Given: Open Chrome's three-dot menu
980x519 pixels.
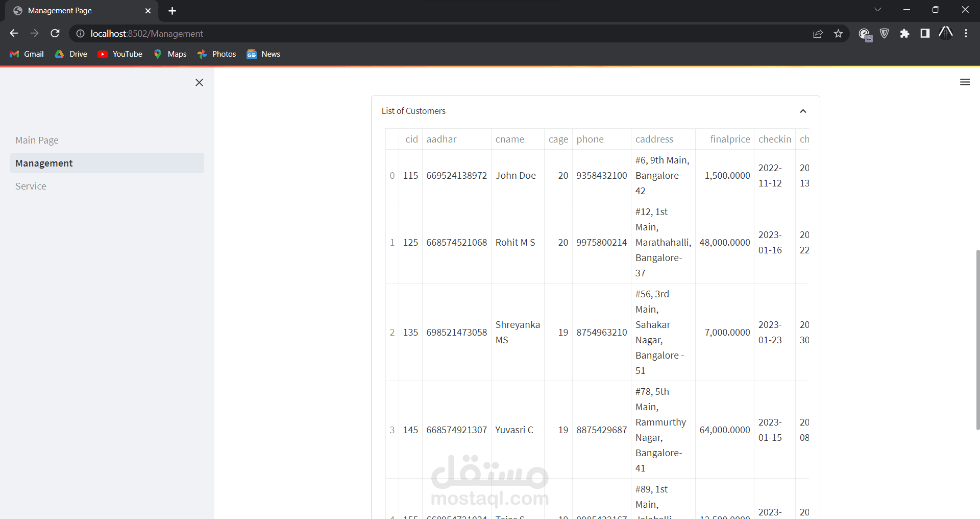Looking at the screenshot, I should [x=966, y=33].
